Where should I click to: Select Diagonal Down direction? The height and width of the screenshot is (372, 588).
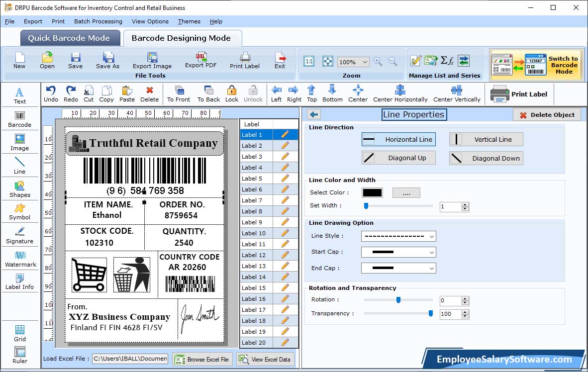486,158
